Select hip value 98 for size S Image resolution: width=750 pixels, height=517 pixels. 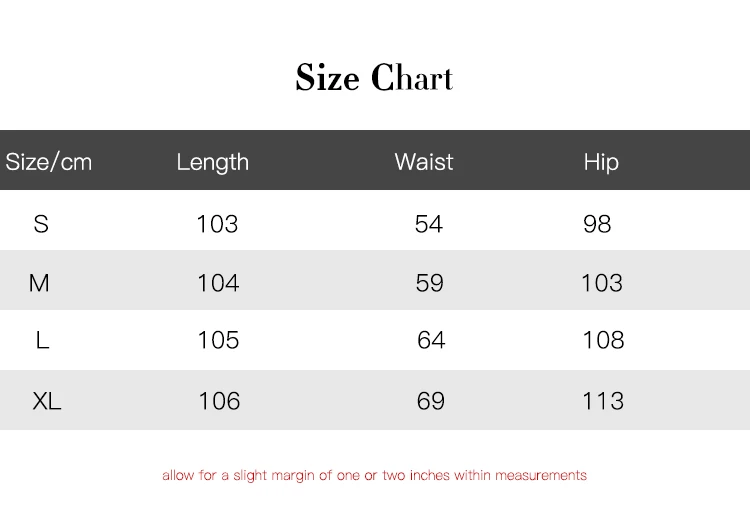point(597,224)
